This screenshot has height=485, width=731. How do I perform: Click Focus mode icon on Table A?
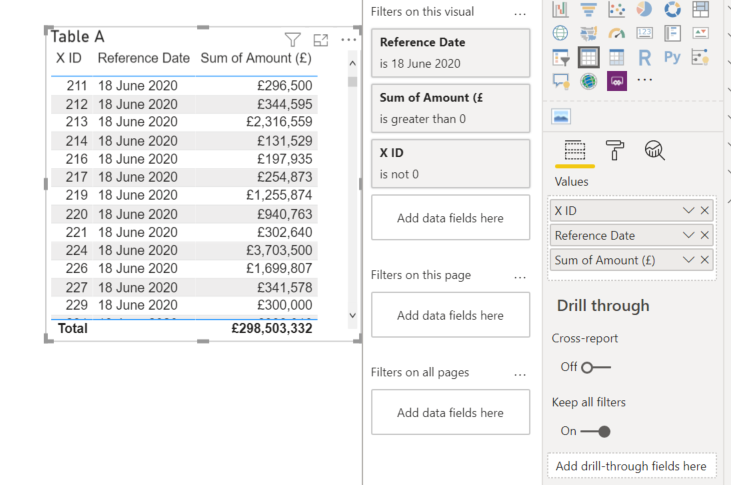pos(321,40)
